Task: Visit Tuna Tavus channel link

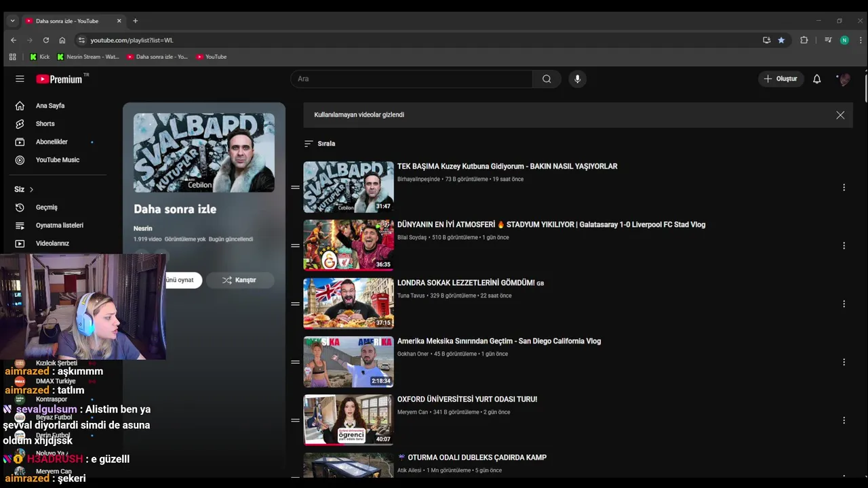Action: tap(411, 296)
